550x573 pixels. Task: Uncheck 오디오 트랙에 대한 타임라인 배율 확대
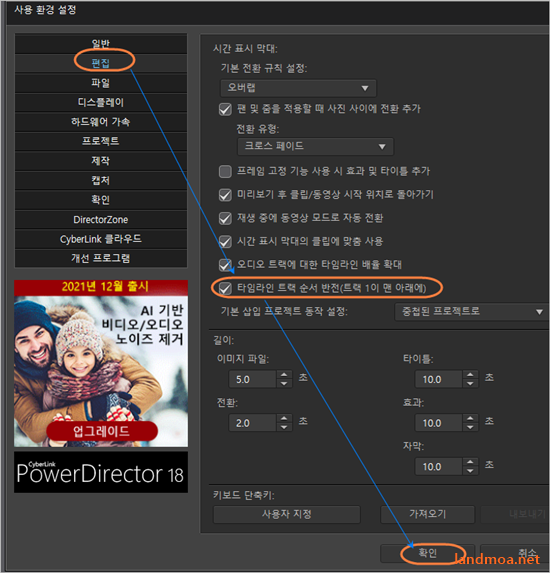tap(225, 265)
